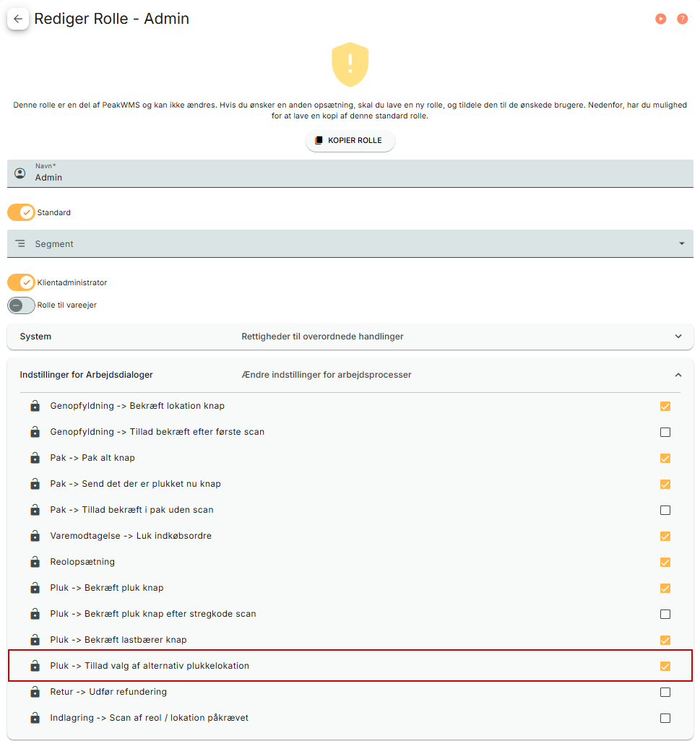Toggle the Standard switch

22,212
